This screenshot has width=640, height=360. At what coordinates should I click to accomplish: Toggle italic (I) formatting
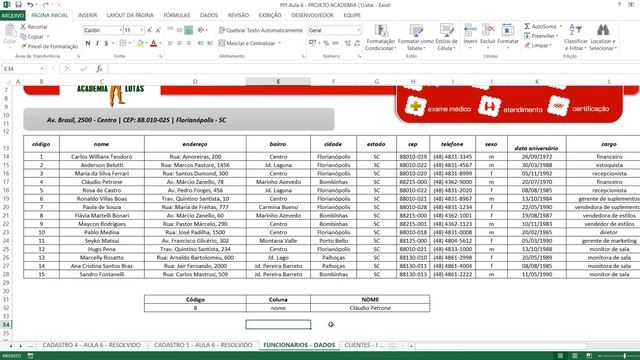[x=97, y=43]
